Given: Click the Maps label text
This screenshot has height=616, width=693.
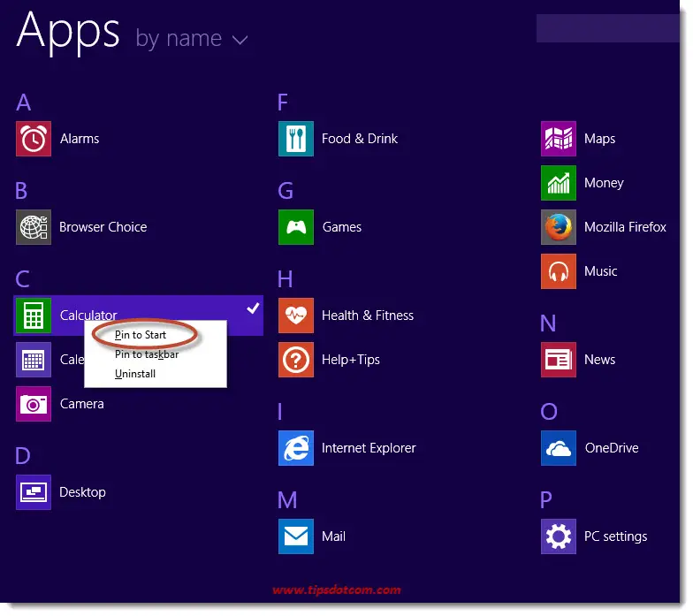Looking at the screenshot, I should [x=599, y=139].
